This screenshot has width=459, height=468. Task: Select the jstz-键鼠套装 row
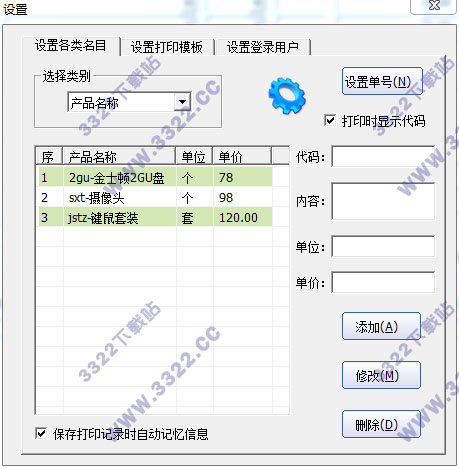[156, 218]
